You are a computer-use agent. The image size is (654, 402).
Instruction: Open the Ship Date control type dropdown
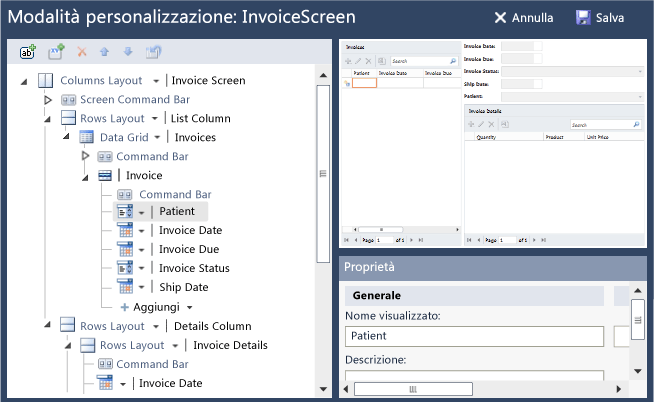[141, 287]
